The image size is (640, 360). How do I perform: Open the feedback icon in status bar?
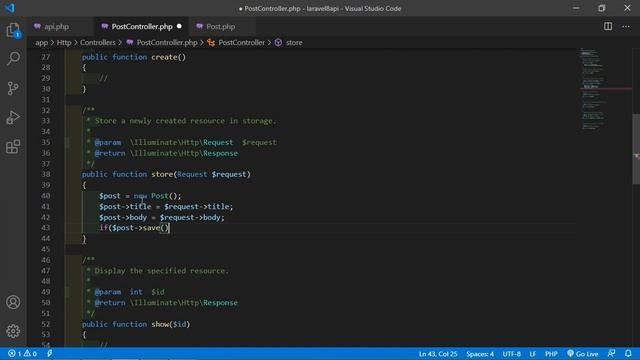pos(611,353)
